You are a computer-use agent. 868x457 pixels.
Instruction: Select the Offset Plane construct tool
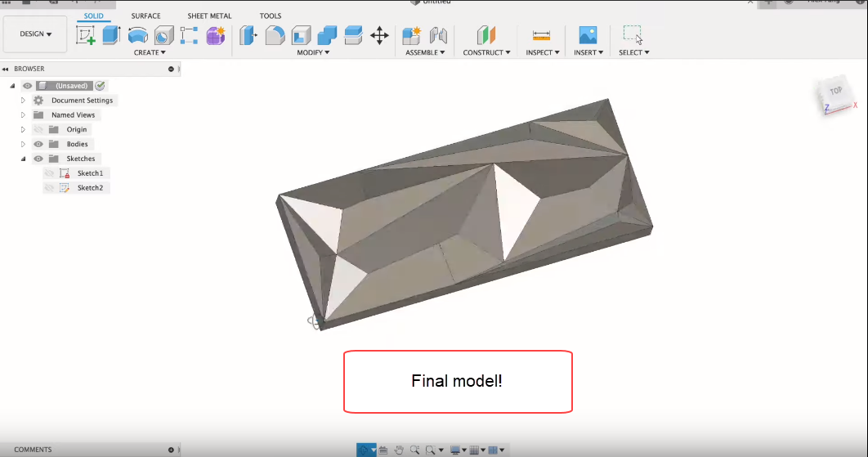click(x=486, y=35)
